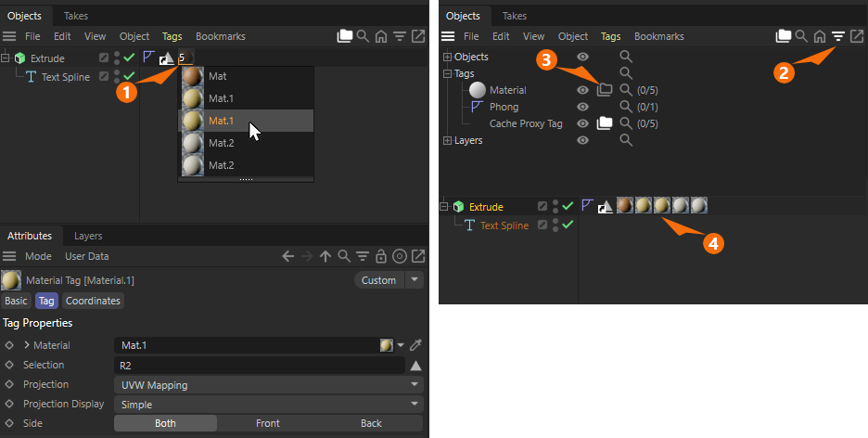Toggle the eye icon in Layers filter row
Image resolution: width=868 pixels, height=438 pixels.
583,140
